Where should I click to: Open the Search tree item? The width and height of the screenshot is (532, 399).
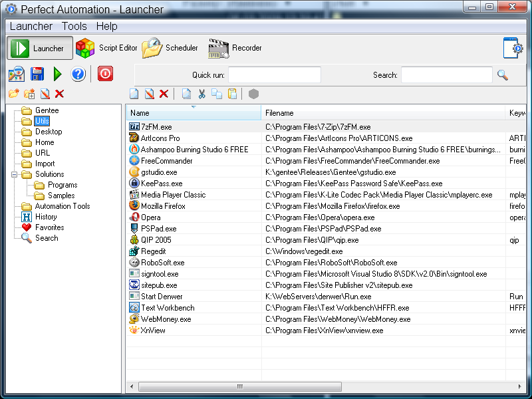pyautogui.click(x=47, y=238)
